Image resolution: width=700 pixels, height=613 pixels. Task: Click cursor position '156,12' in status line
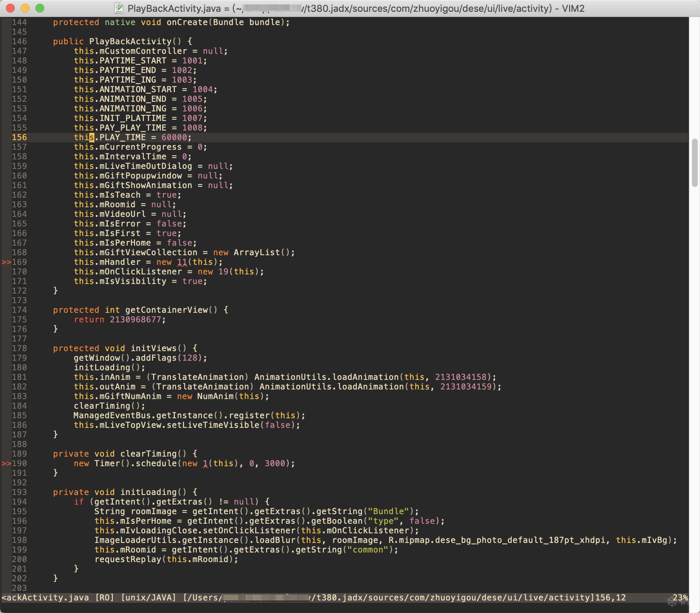pyautogui.click(x=610, y=598)
